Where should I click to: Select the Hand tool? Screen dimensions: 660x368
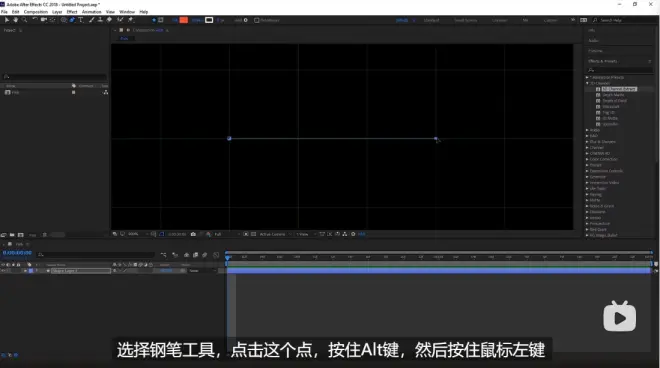pyautogui.click(x=16, y=20)
